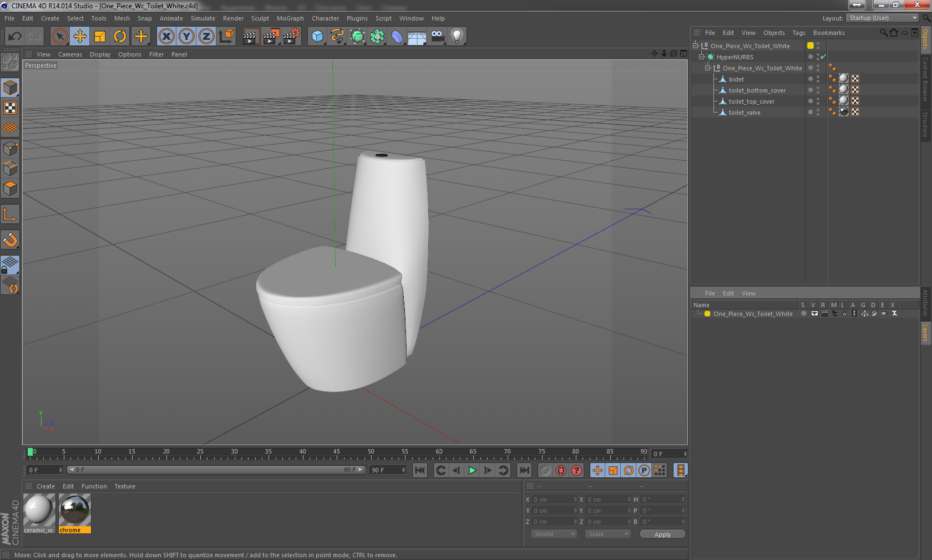Toggle the X-axis lock
932x560 pixels.
coord(166,37)
